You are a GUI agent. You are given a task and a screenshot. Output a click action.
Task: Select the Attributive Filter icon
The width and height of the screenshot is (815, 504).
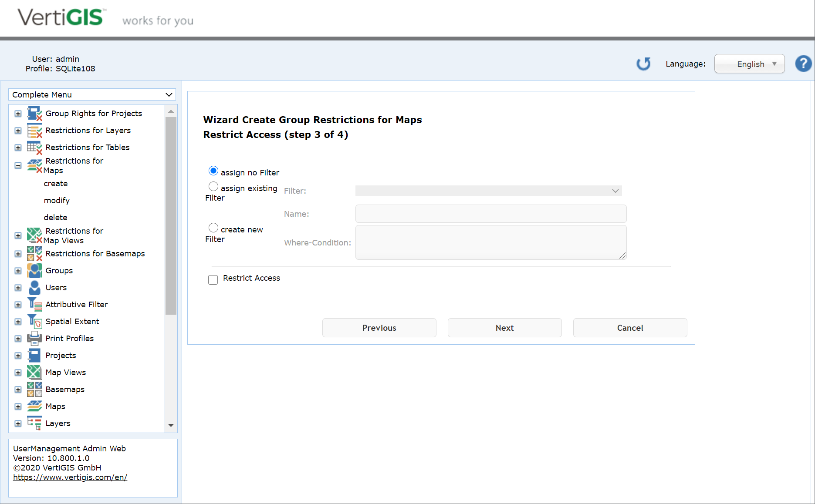point(34,304)
